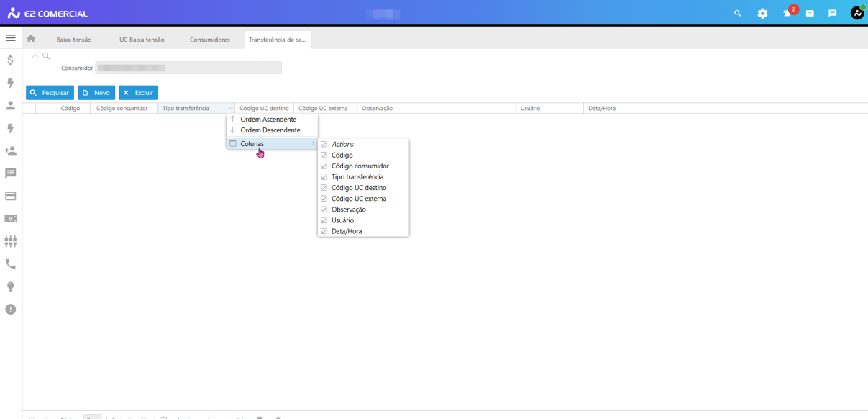Click the Pesquisar button
Viewport: 868px width, 419px height.
point(50,93)
